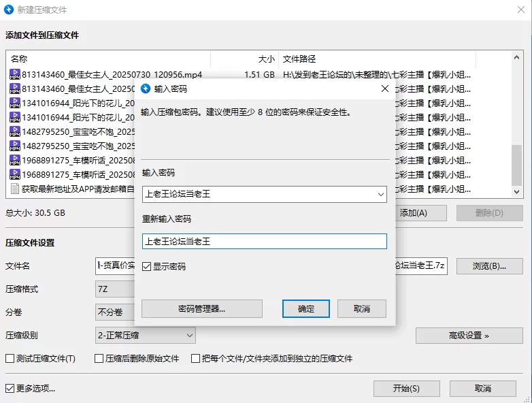Image resolution: width=532 pixels, height=403 pixels.
Task: Open the 输入密码 combo box dropdown arrow
Action: pos(381,195)
